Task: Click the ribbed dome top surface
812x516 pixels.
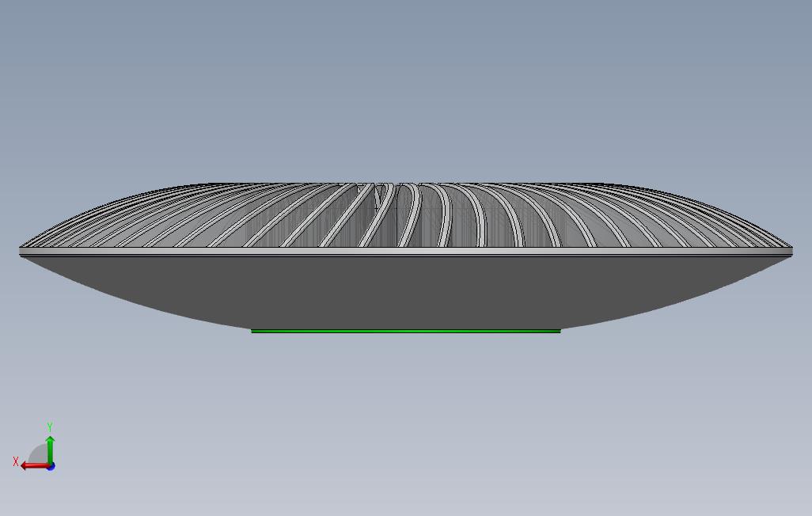Action: click(405, 215)
